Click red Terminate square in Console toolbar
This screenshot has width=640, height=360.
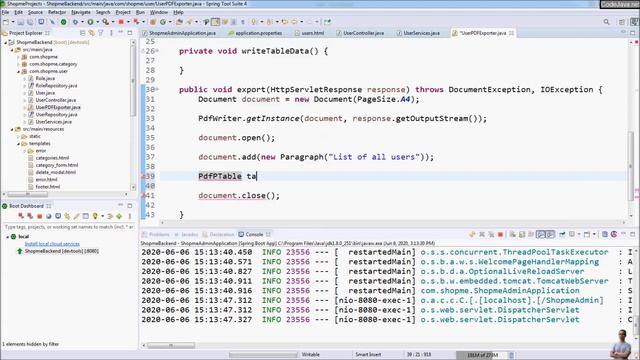click(x=500, y=234)
